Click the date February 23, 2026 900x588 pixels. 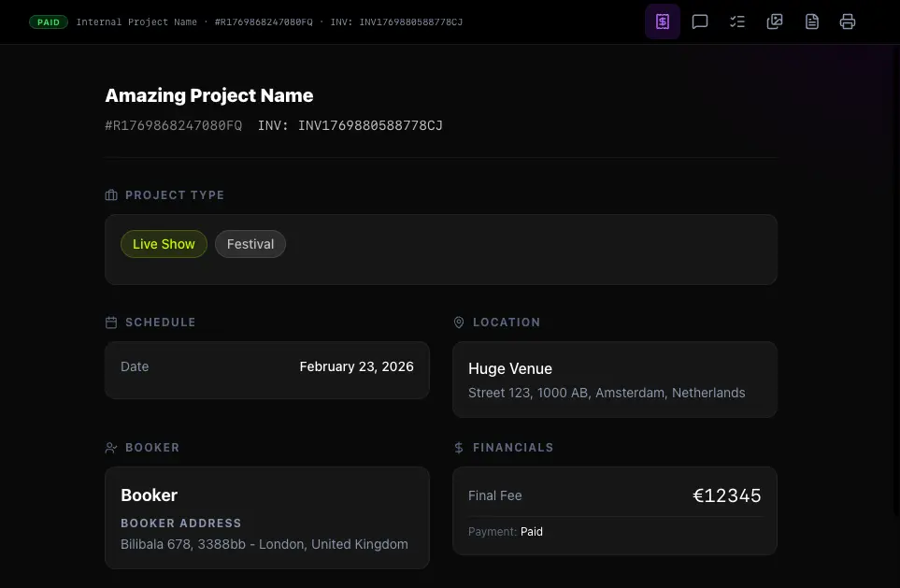click(x=356, y=366)
